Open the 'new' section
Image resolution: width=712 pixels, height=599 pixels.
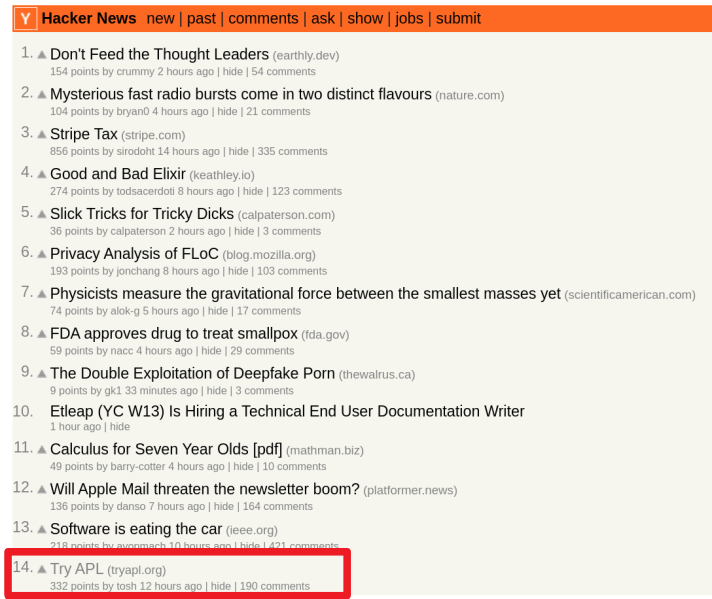(x=160, y=19)
